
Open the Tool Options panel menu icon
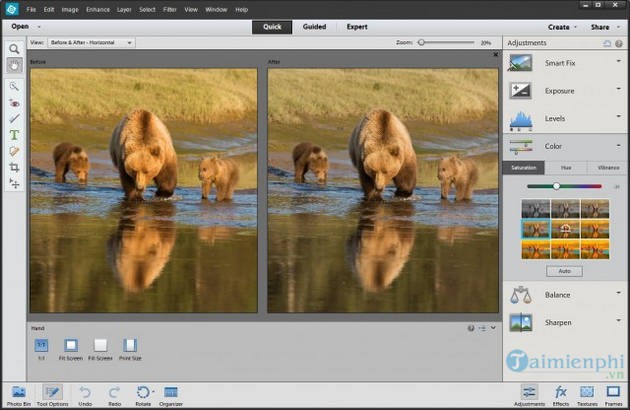pos(482,328)
